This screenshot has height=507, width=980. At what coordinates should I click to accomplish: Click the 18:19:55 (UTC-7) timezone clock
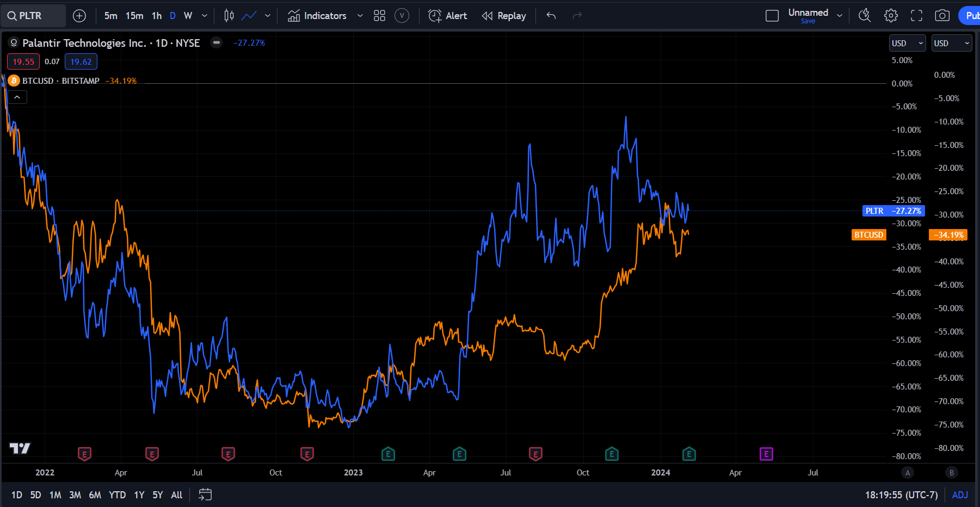click(x=901, y=495)
